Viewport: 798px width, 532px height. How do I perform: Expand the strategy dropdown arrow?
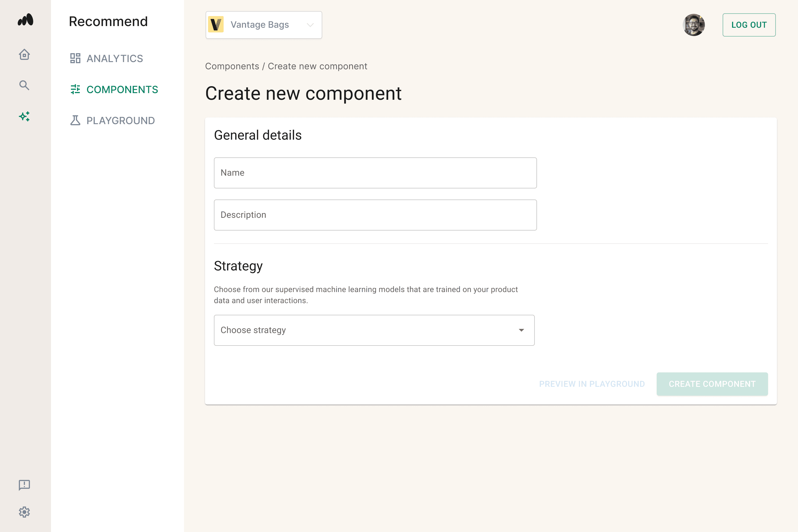pos(521,330)
